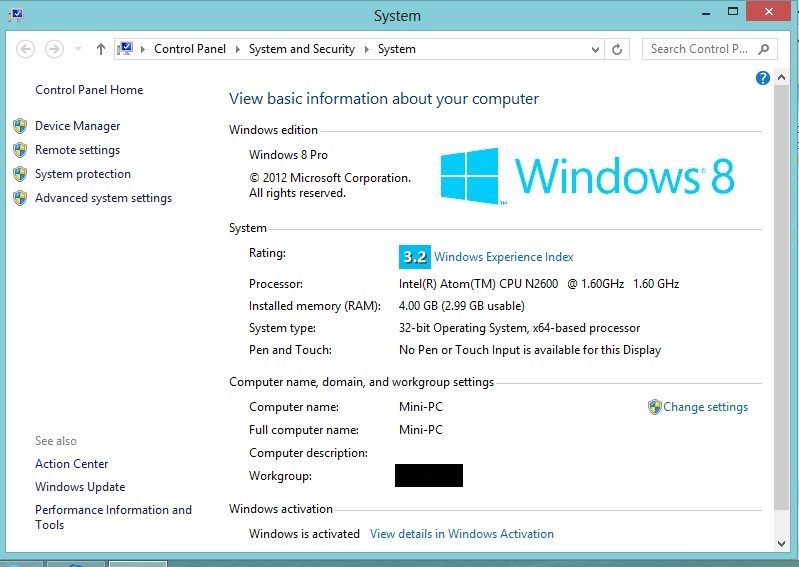Select System breadcrumb item
This screenshot has height=567, width=799.
(x=396, y=49)
